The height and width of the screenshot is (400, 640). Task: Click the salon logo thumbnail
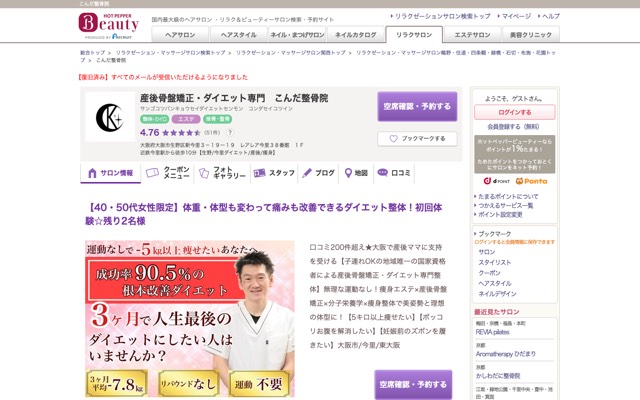[x=109, y=117]
